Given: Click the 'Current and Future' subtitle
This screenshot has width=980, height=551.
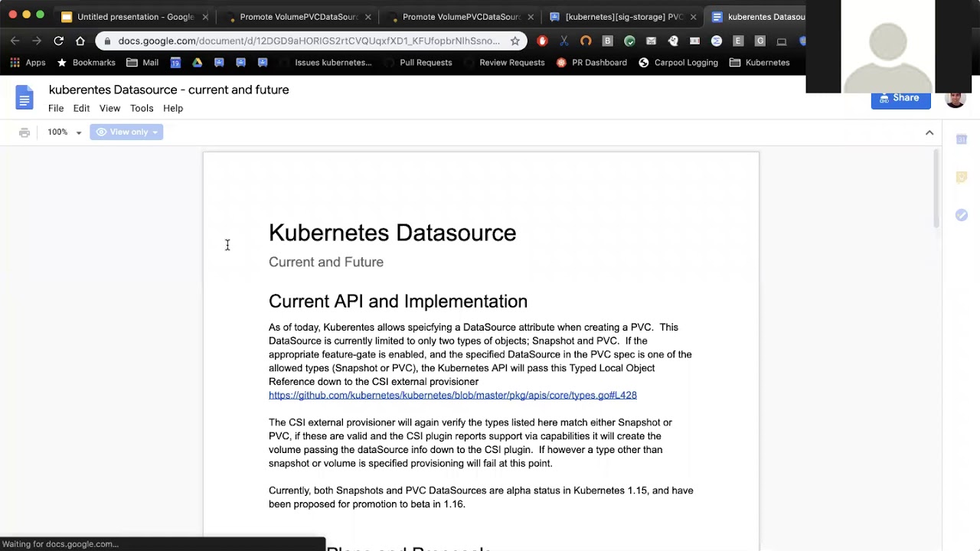Looking at the screenshot, I should [x=326, y=262].
